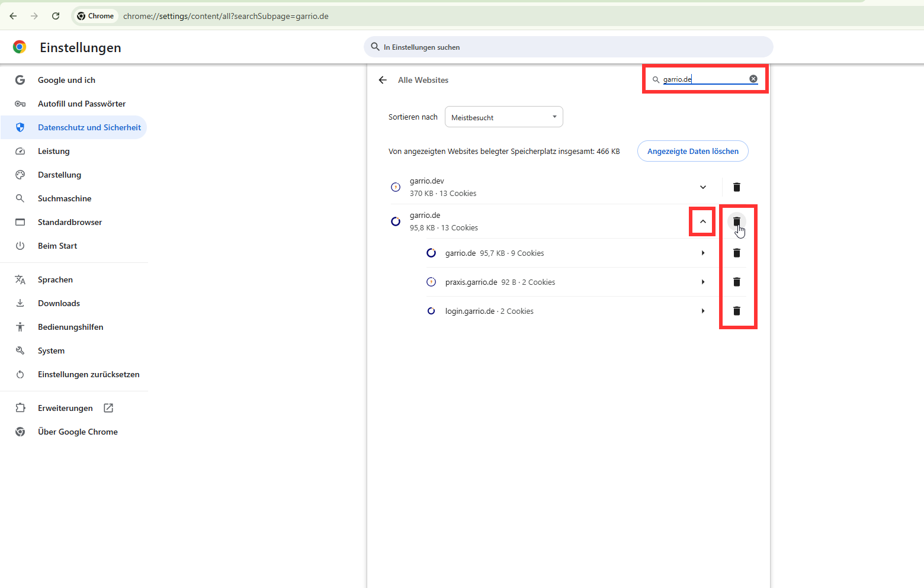The width and height of the screenshot is (924, 588).
Task: Click the Chrome site chip in the address bar
Action: (x=95, y=16)
